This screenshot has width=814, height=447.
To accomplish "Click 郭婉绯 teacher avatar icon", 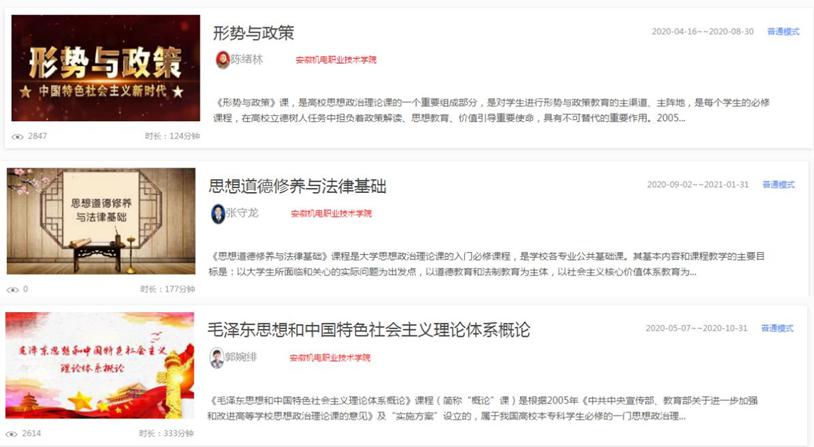I will tap(216, 358).
